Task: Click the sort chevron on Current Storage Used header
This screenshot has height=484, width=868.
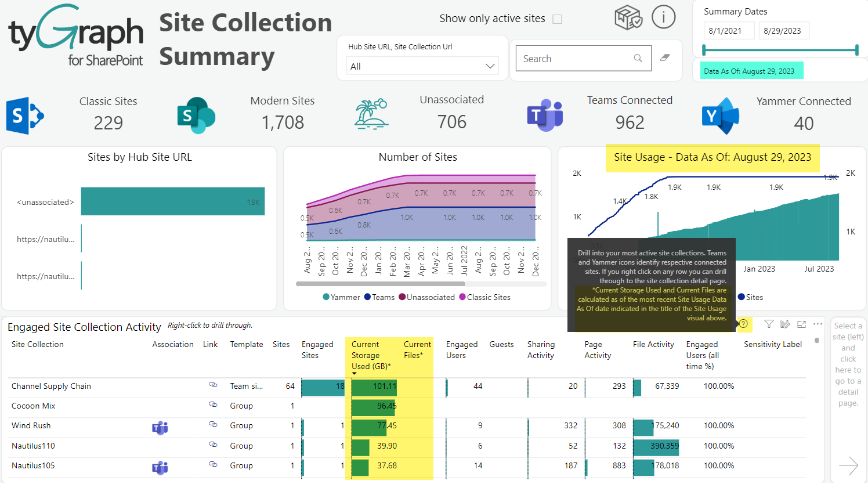Action: click(355, 374)
